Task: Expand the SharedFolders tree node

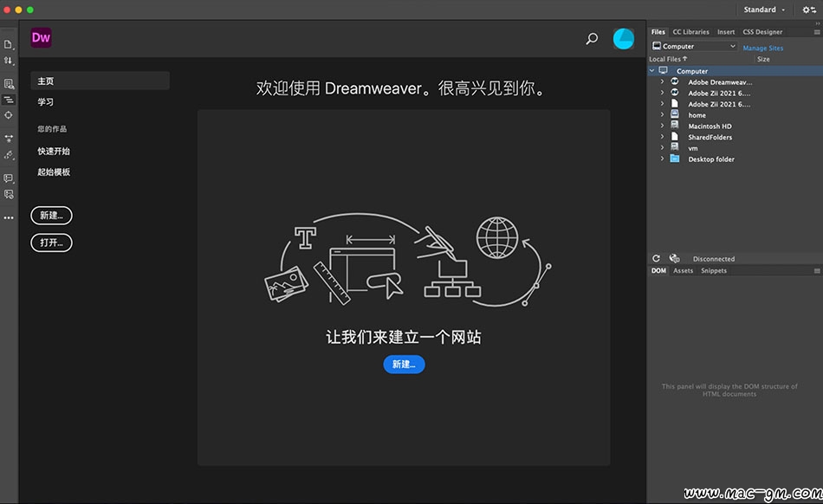Action: [662, 137]
